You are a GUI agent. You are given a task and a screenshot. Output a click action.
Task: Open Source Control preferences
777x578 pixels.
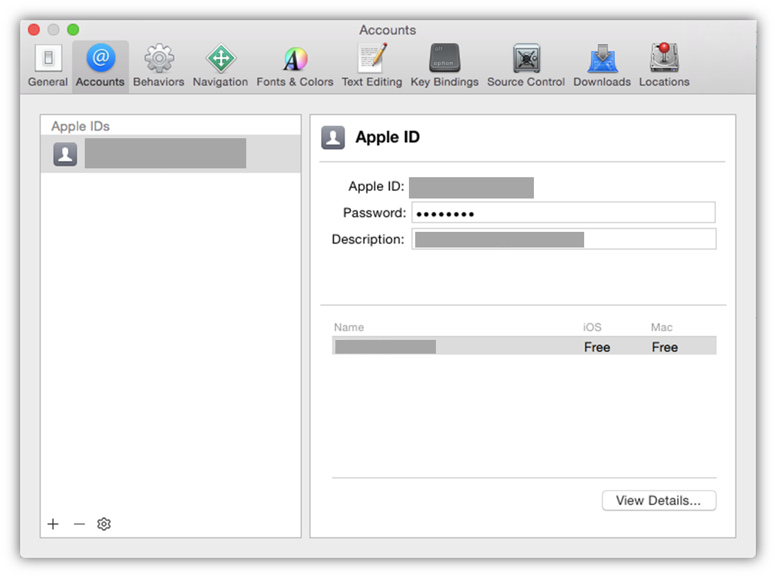coord(526,66)
